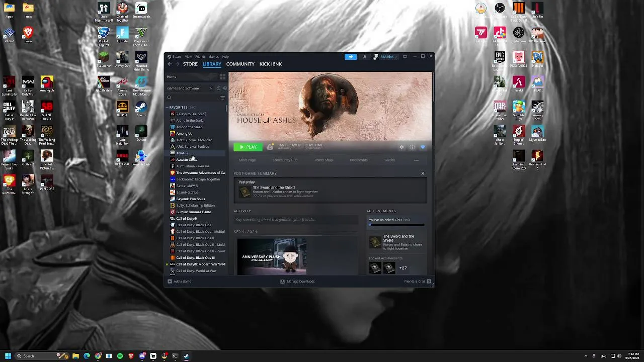
Task: Open the Anniversary Plush news thumbnail
Action: click(x=272, y=256)
